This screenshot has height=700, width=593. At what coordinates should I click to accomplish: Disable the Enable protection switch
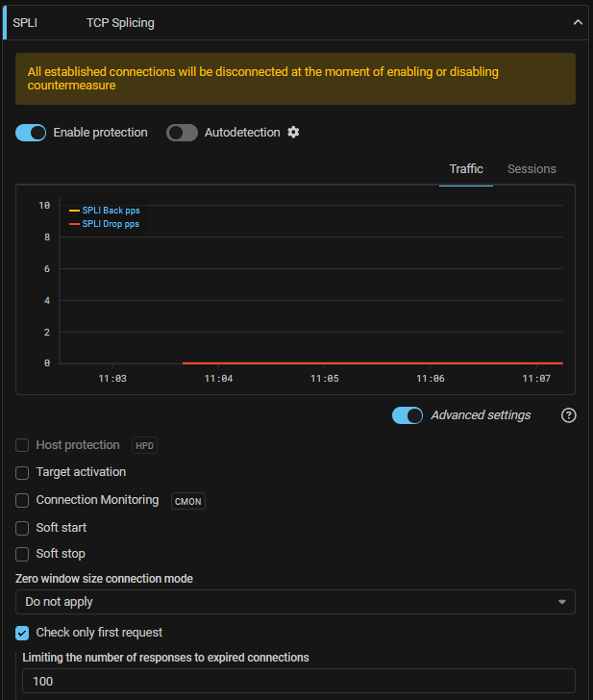coord(31,133)
